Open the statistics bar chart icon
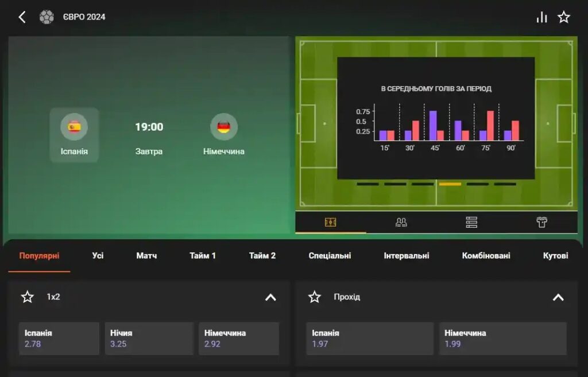This screenshot has height=377, width=588. tap(541, 17)
